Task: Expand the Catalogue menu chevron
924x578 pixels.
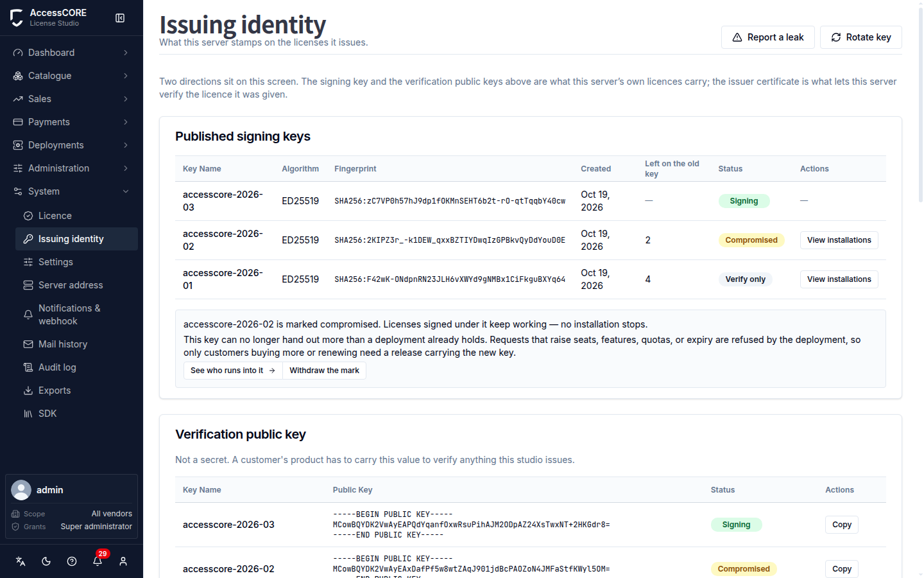Action: pos(126,76)
